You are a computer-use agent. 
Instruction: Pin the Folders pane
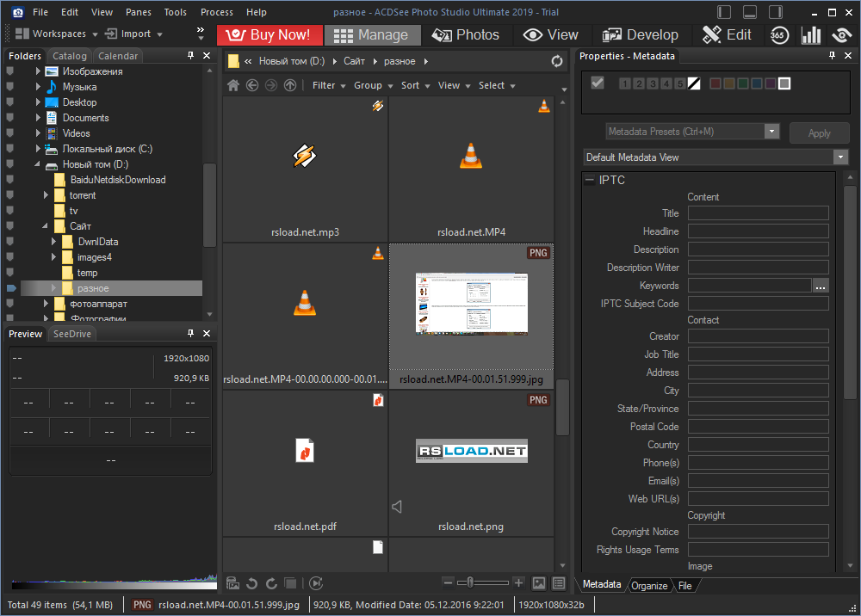point(190,55)
